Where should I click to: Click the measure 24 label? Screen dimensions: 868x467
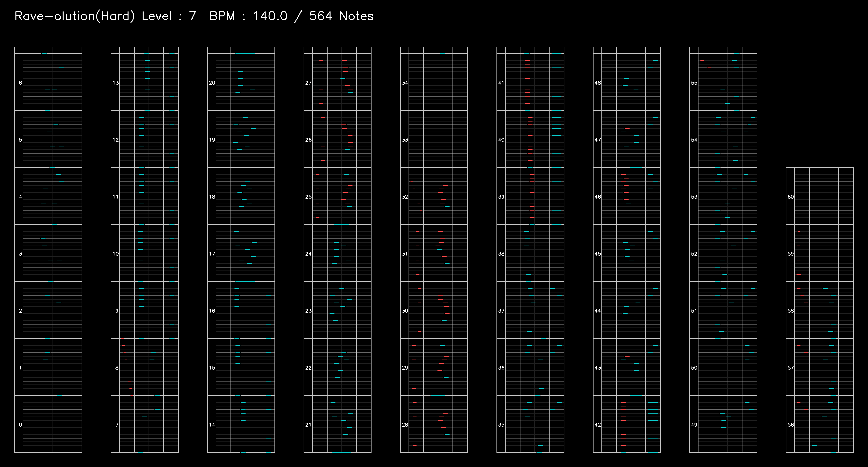tap(308, 253)
